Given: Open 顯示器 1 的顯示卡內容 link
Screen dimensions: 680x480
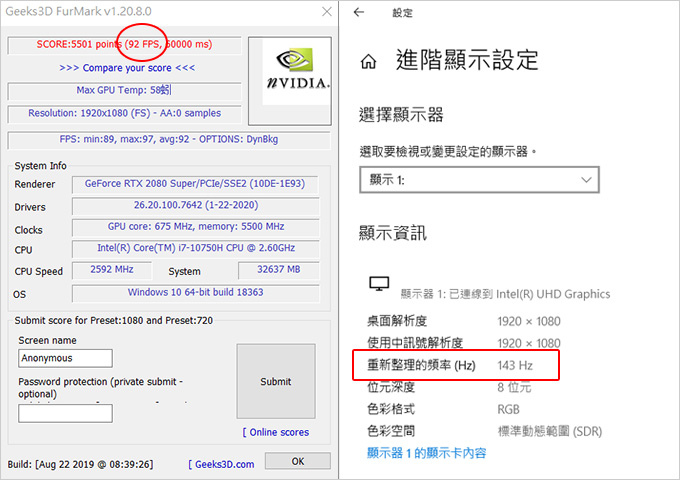Looking at the screenshot, I should coord(426,453).
